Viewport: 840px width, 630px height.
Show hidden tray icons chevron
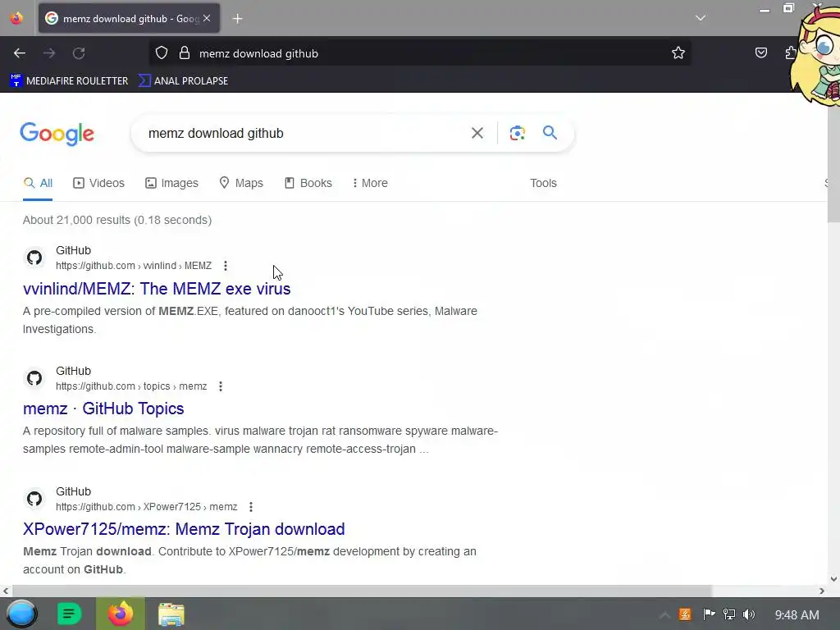[x=664, y=614]
